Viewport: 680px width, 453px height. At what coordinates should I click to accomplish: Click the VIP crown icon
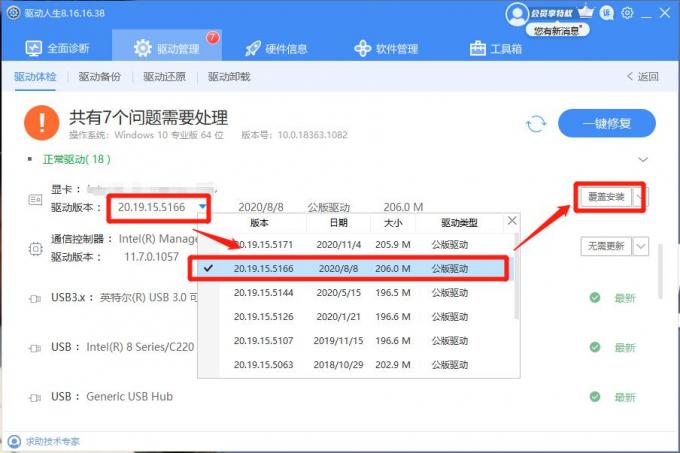(586, 11)
